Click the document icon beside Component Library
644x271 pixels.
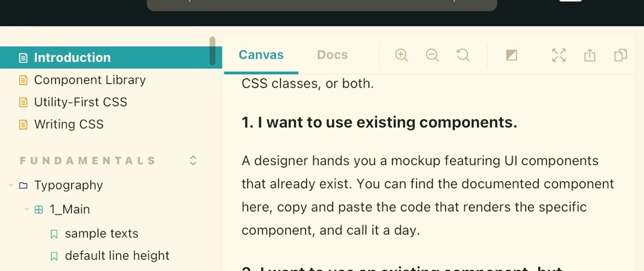(24, 80)
